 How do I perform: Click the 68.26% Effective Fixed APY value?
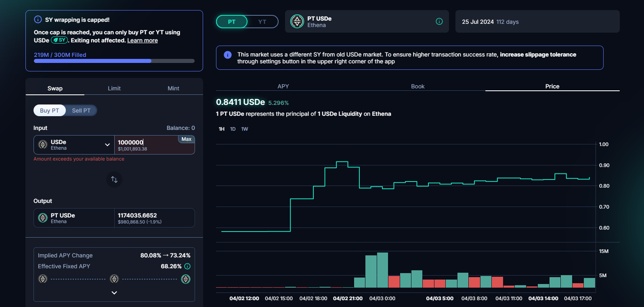pos(171,266)
